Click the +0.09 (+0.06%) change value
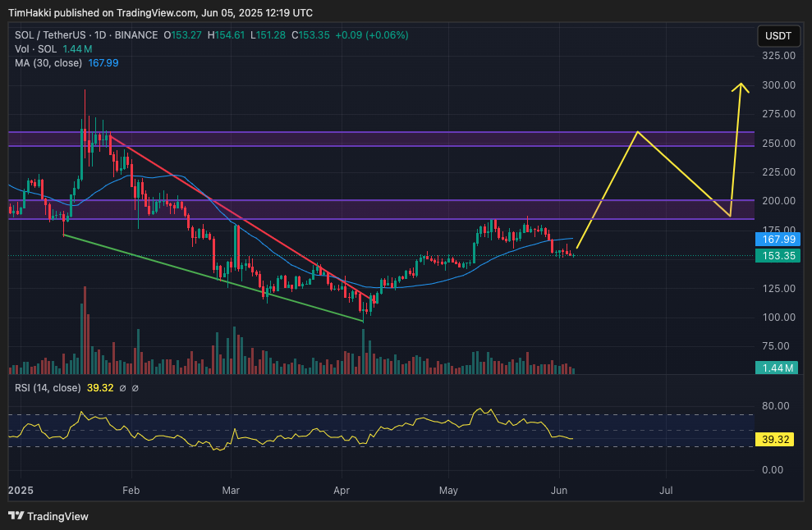Viewport: 812px width, 530px height. (372, 35)
